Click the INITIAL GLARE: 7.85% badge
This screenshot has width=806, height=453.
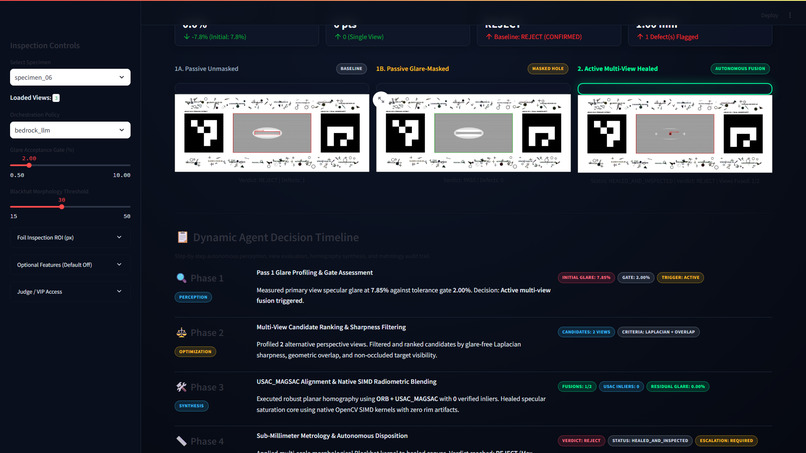[586, 278]
